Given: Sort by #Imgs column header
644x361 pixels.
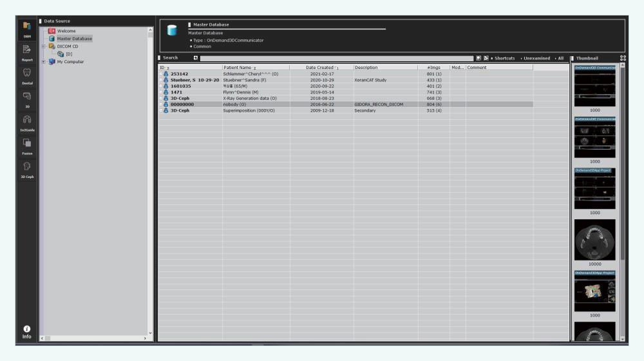Looking at the screenshot, I should coord(433,68).
